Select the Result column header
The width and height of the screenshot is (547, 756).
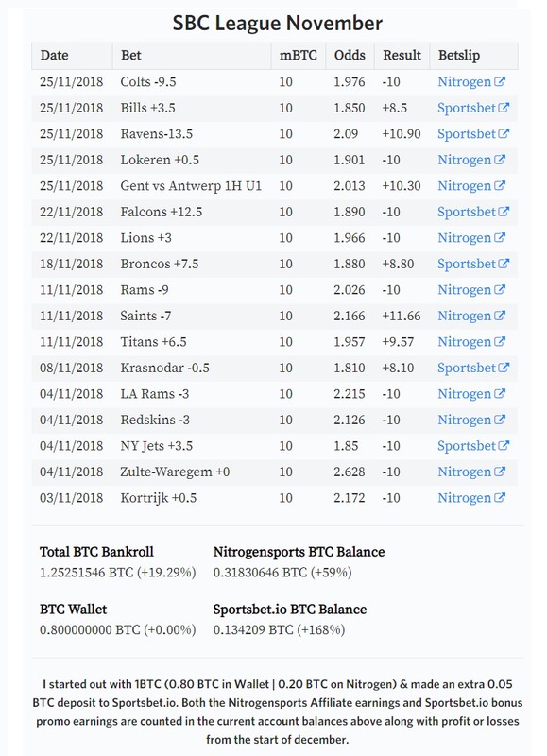click(x=402, y=56)
